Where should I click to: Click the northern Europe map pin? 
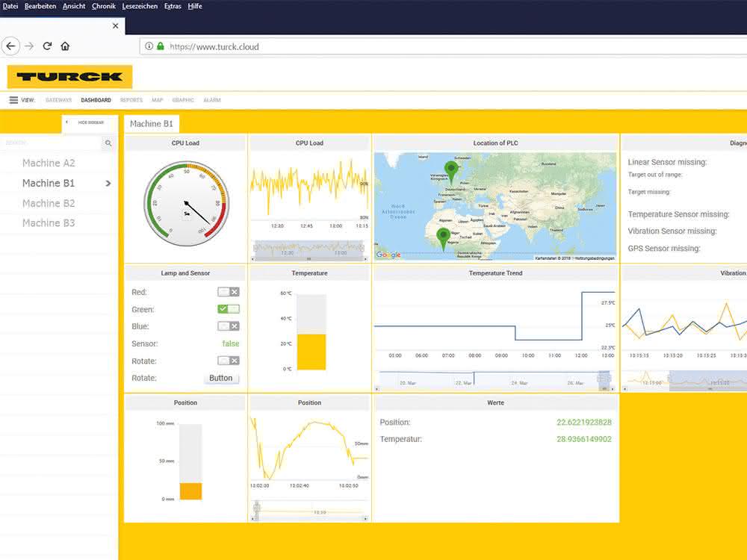[x=451, y=172]
